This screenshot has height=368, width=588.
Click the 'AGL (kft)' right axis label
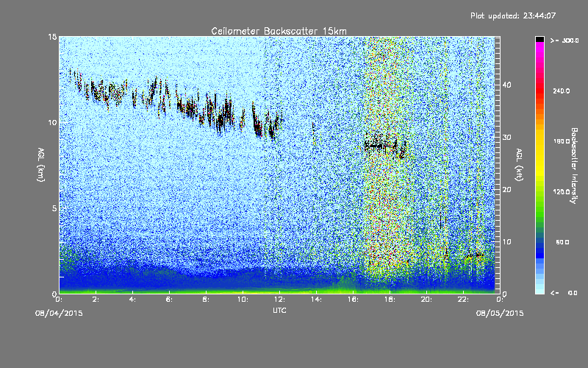coord(519,165)
